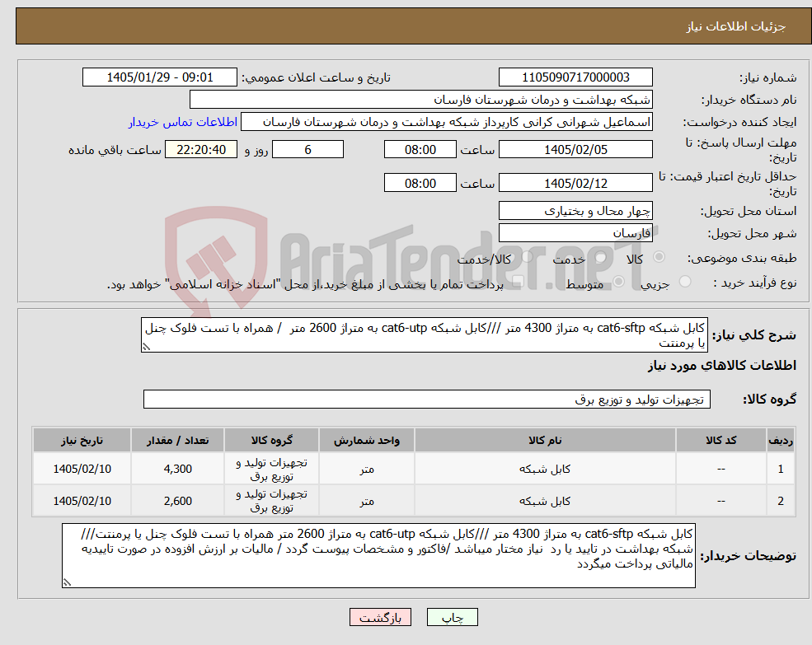Click the product group cell in row 2

272,501
